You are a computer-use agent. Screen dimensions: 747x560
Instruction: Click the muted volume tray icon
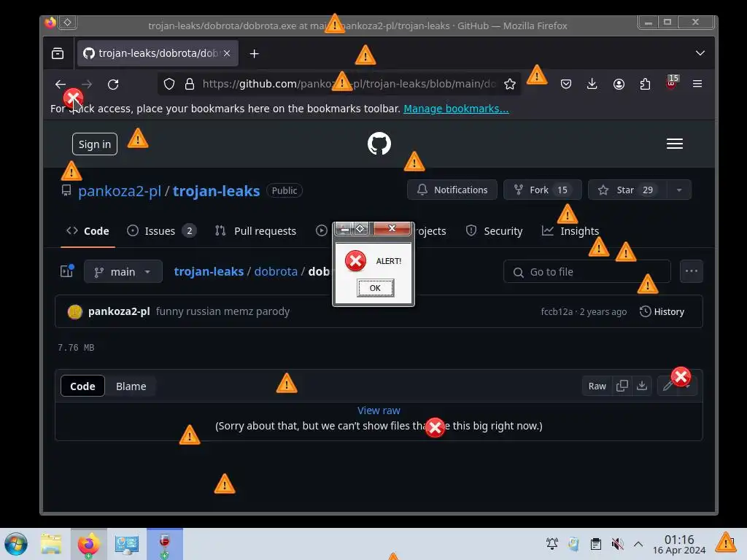point(617,544)
